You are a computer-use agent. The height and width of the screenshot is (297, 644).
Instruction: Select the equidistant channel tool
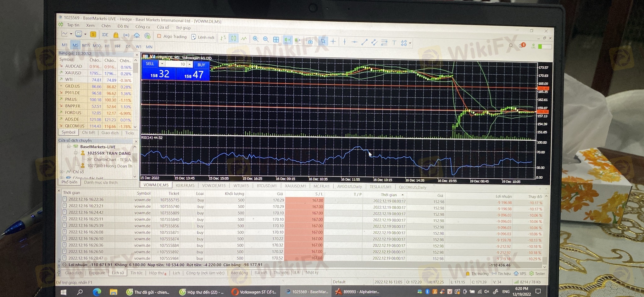click(374, 42)
